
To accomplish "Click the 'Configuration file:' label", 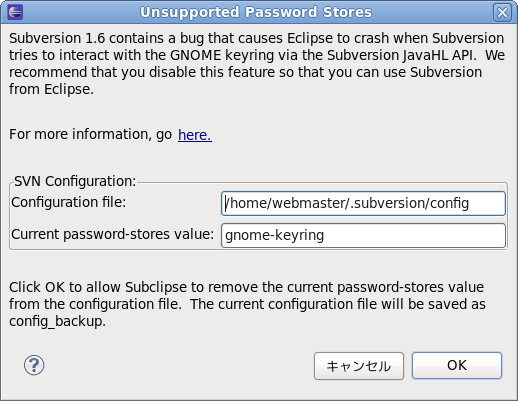I will (69, 202).
